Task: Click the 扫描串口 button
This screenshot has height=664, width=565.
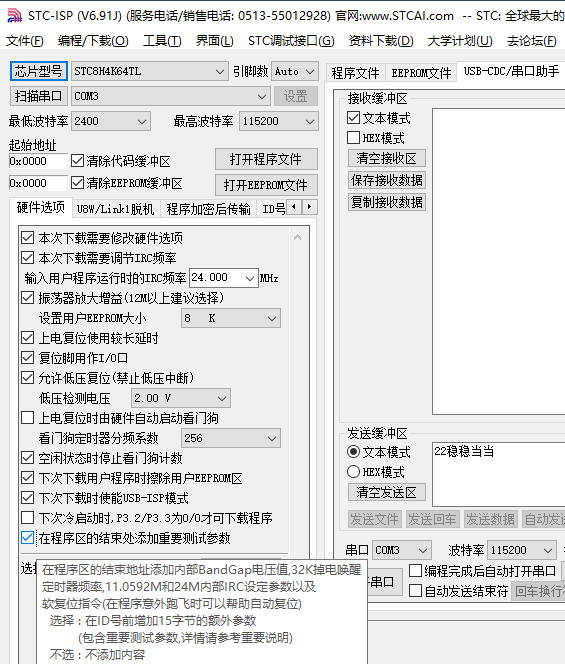Action: (39, 96)
